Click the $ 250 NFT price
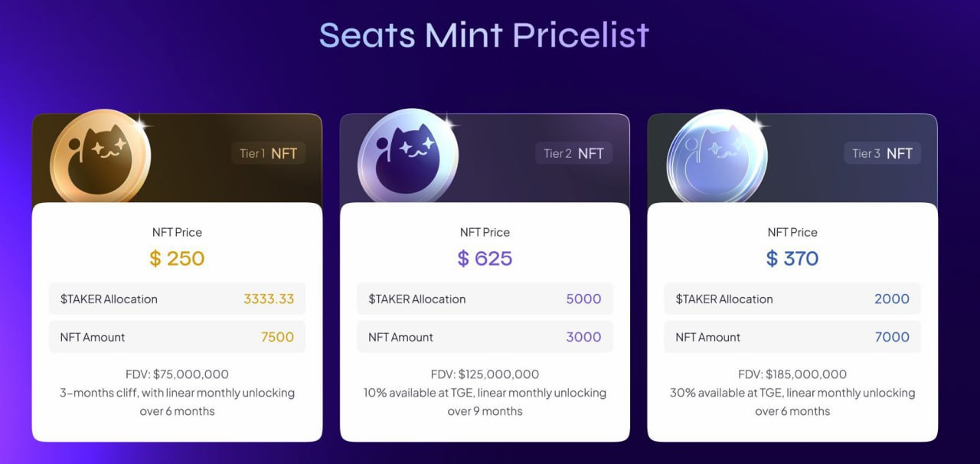 (x=177, y=258)
